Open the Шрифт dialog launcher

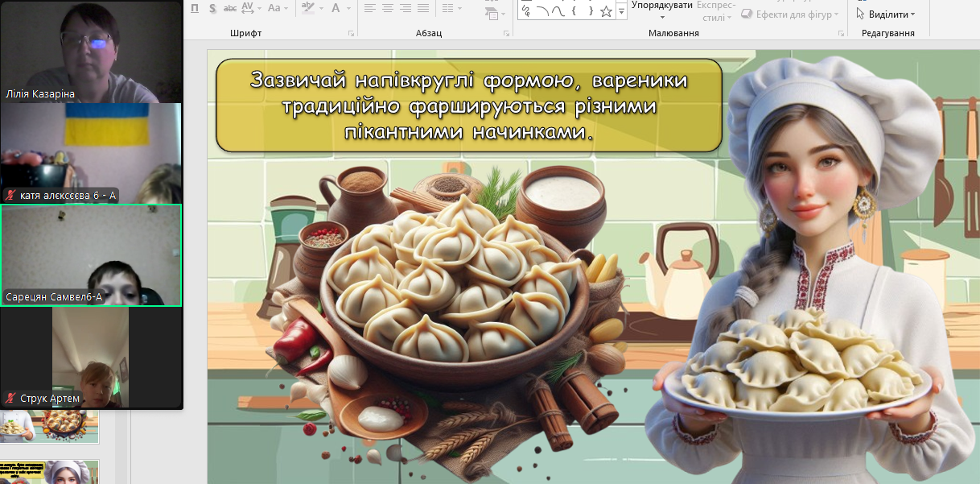tap(351, 34)
